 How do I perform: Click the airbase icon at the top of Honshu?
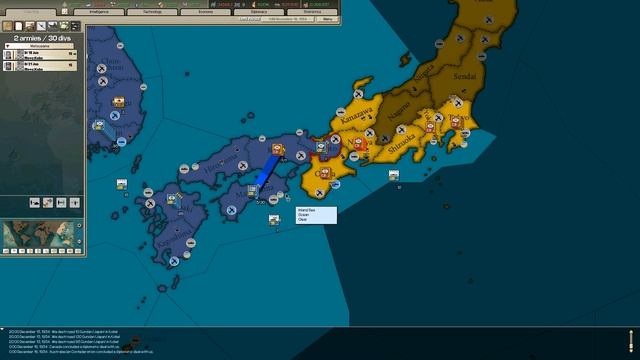489,20
